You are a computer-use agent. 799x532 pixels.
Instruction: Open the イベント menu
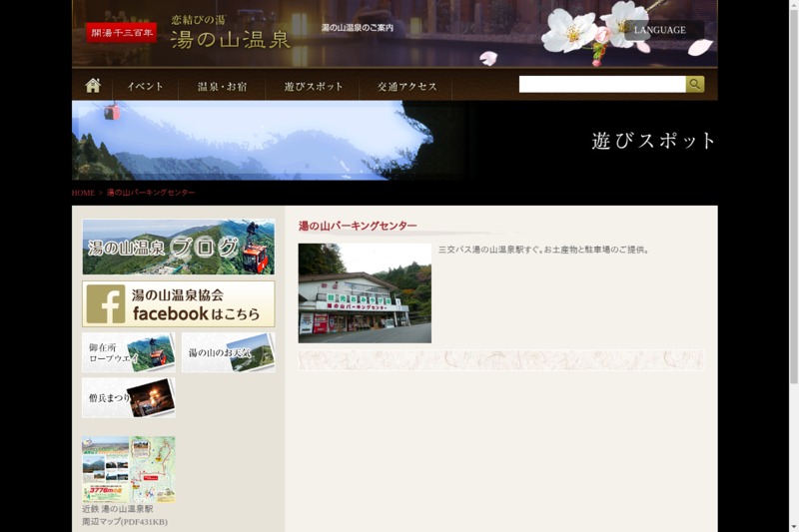coord(145,87)
